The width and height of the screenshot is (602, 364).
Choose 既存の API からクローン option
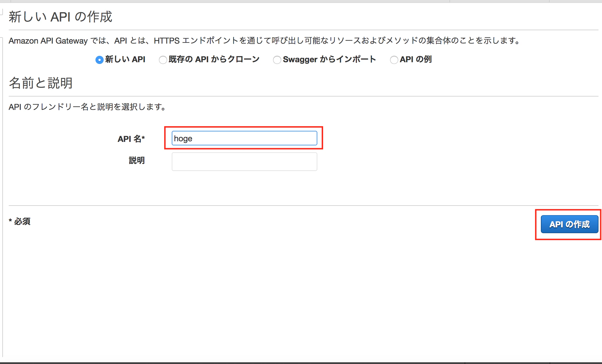(x=163, y=60)
